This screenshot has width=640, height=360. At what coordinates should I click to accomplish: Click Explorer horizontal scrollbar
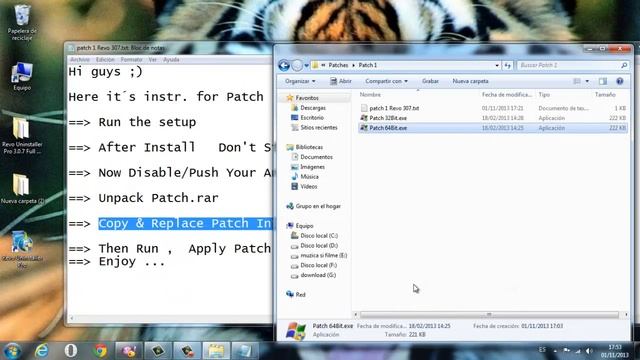(489, 314)
